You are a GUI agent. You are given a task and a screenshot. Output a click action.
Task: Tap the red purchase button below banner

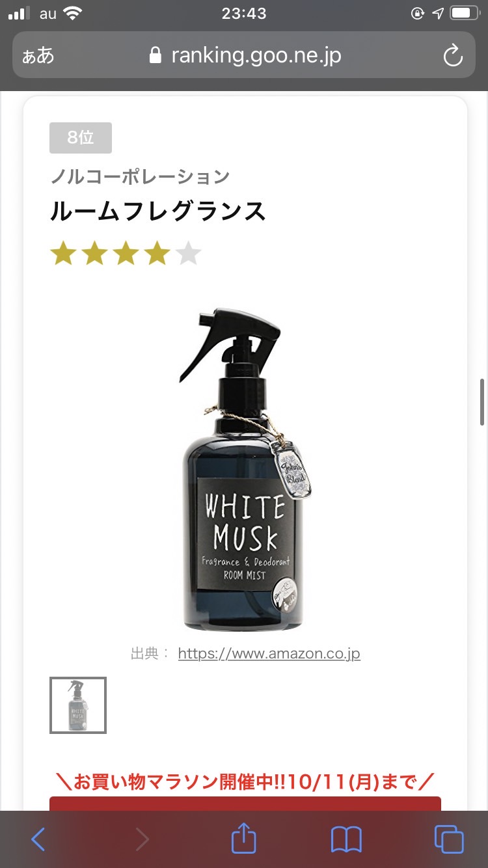tap(245, 804)
